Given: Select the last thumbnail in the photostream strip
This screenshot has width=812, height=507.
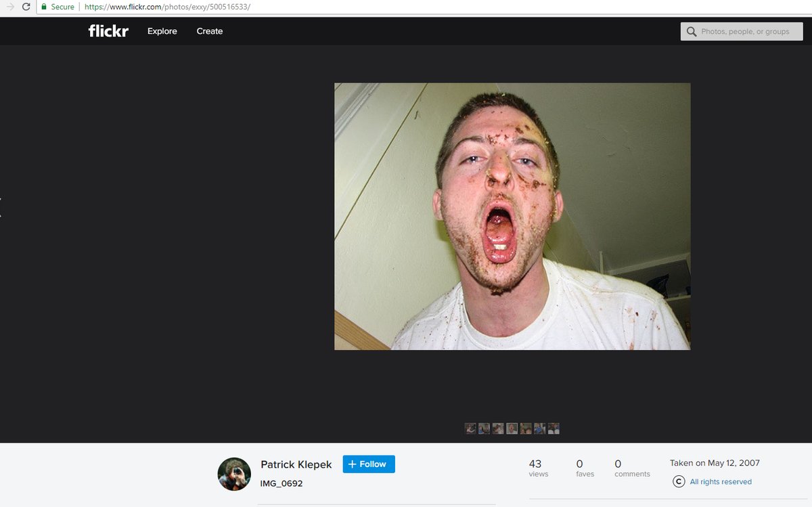Looking at the screenshot, I should [554, 428].
